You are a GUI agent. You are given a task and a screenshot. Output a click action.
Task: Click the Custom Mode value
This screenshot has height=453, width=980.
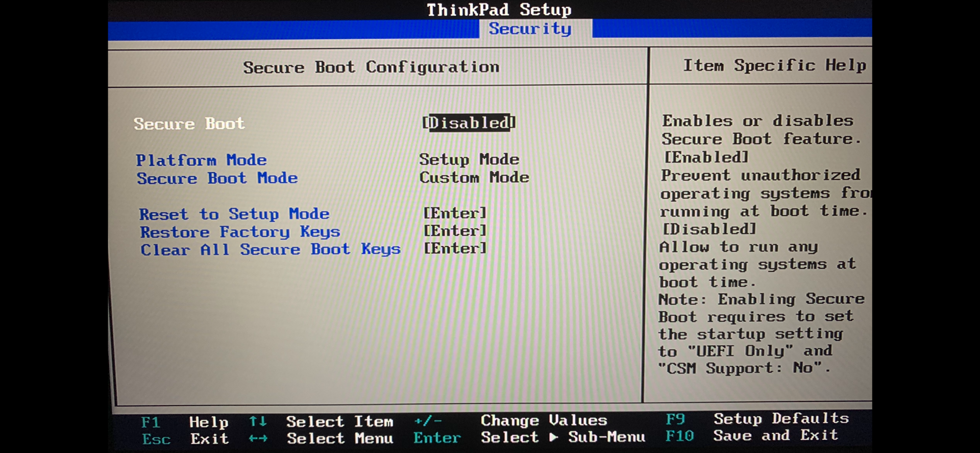(x=474, y=177)
